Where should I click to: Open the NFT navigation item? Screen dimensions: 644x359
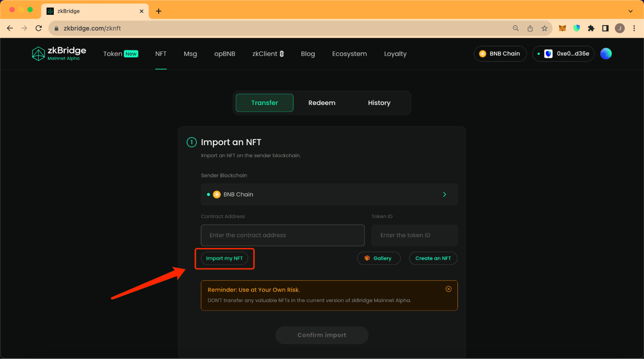click(161, 54)
